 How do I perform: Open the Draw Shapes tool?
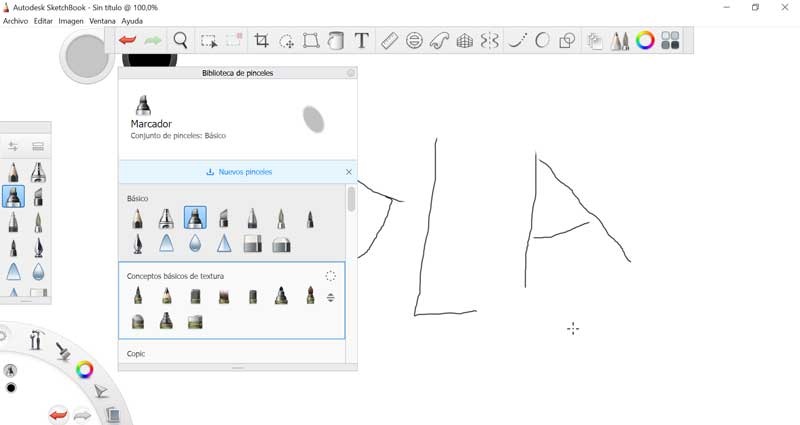(567, 40)
